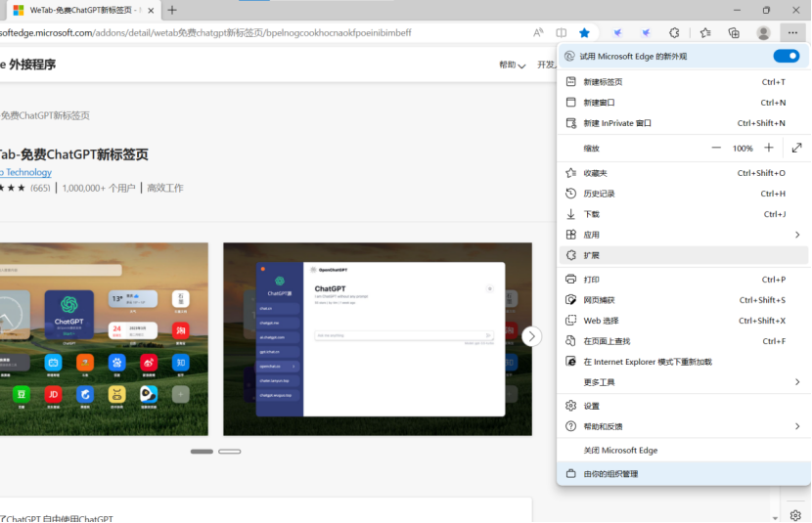Open a 新建 InPrivate 窗口
This screenshot has height=523, width=812.
(684, 123)
